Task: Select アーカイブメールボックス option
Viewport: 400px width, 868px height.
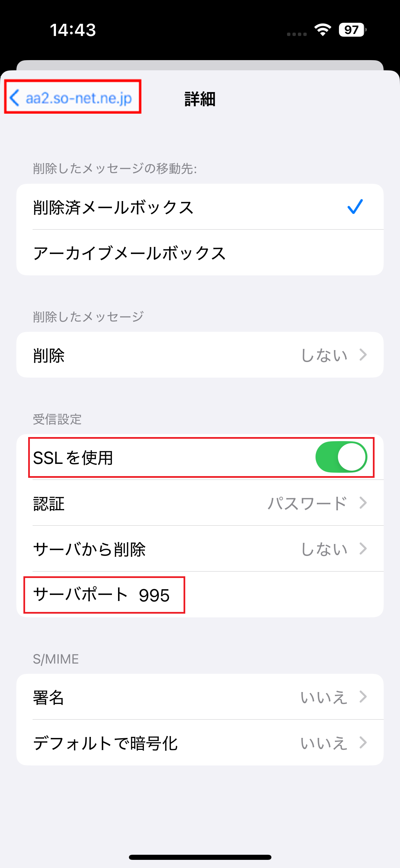Action: (130, 253)
